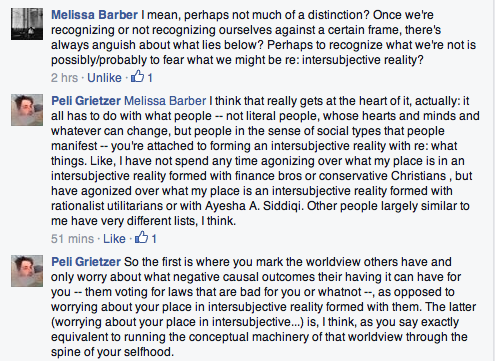Click on Melissa Barber's comment text body

(263, 38)
